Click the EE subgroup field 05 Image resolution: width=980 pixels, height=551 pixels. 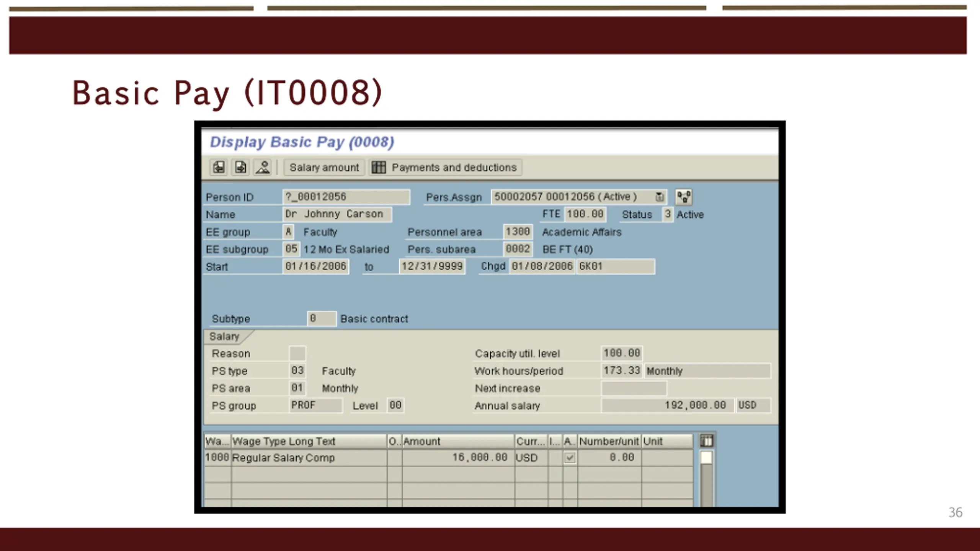tap(291, 249)
